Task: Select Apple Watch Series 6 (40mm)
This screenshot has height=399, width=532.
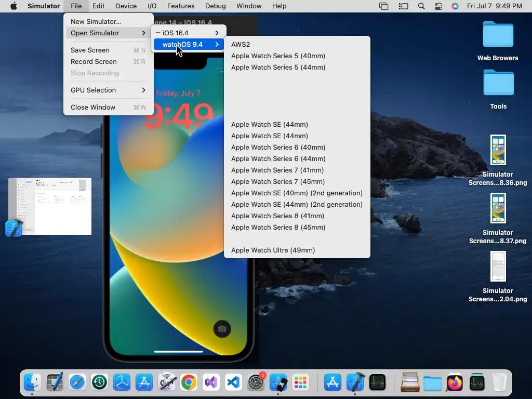Action: [297, 147]
